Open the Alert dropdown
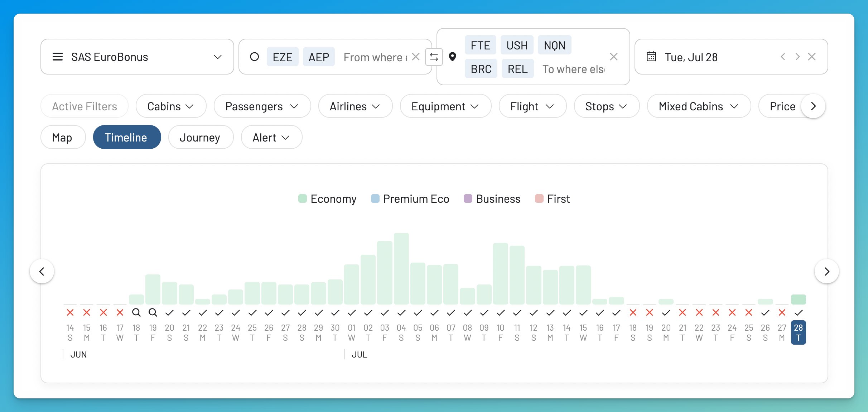 [x=271, y=137]
